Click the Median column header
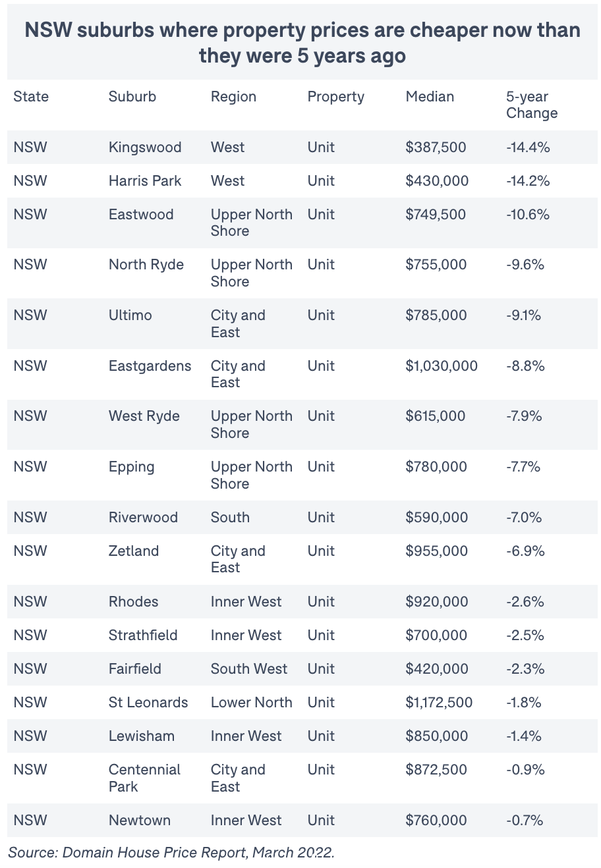 [x=430, y=97]
